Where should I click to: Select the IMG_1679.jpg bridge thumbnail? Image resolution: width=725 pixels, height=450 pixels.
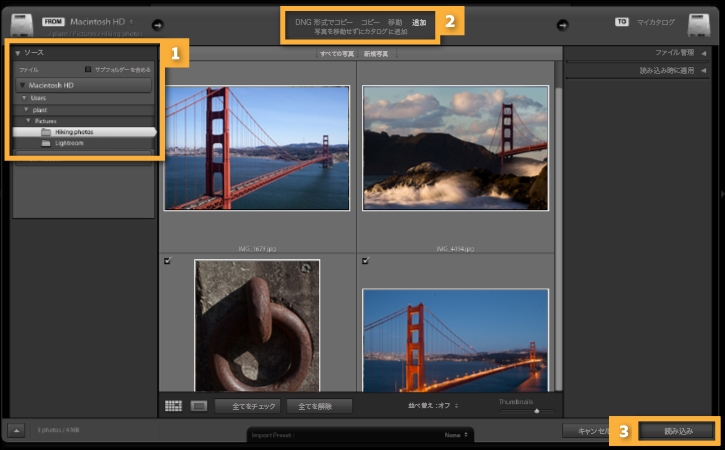point(257,148)
